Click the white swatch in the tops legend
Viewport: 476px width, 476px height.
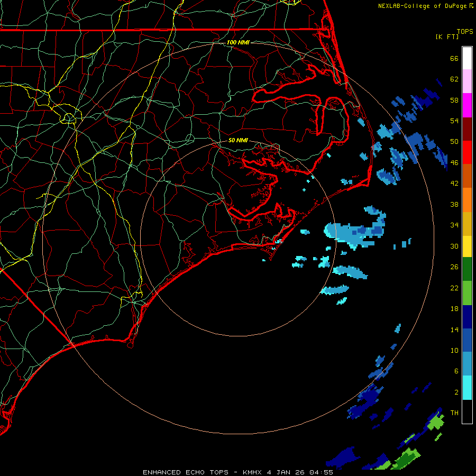click(x=467, y=58)
